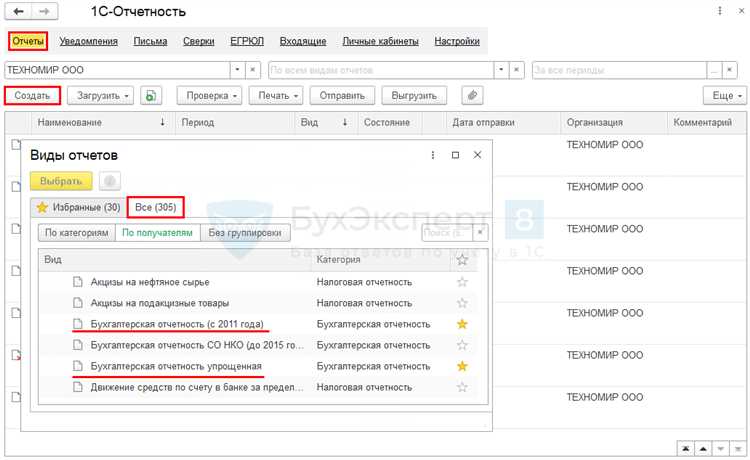This screenshot has width=750, height=460.
Task: Close the Виды отчетов dialog
Action: click(477, 155)
